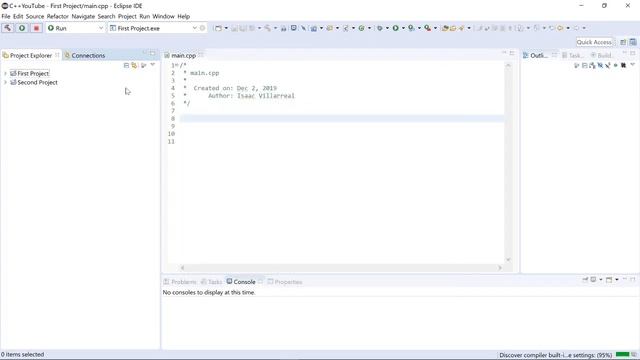
Task: Click the green Launch button in launch bar
Action: pyautogui.click(x=22, y=28)
